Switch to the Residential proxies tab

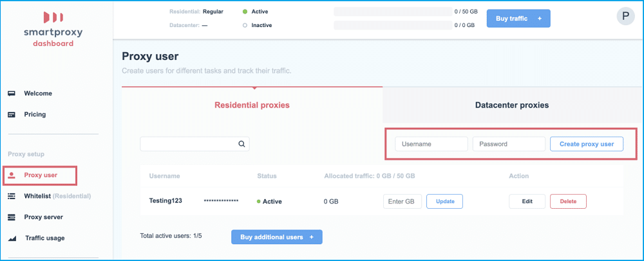pos(252,105)
